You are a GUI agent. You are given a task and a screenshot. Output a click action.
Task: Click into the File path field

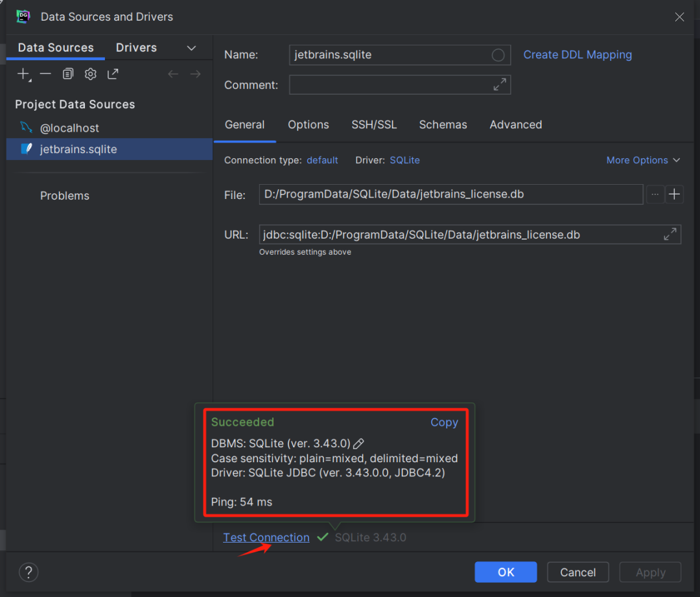[x=451, y=194]
